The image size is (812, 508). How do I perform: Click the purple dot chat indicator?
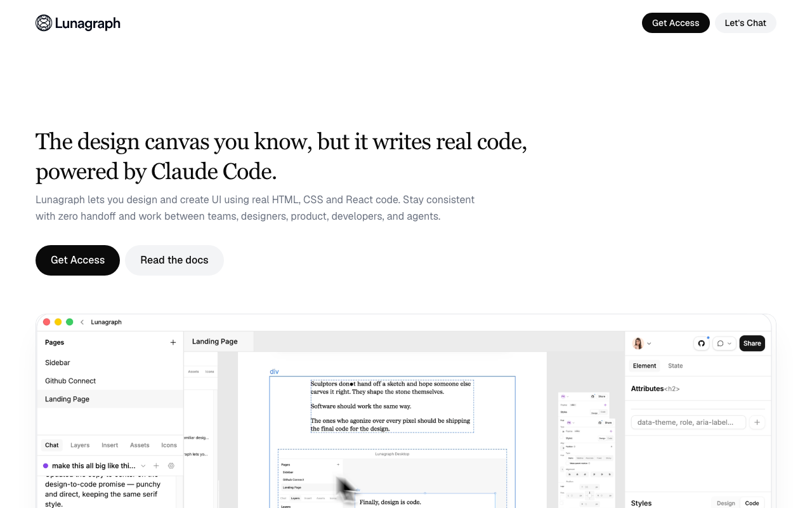tap(46, 466)
